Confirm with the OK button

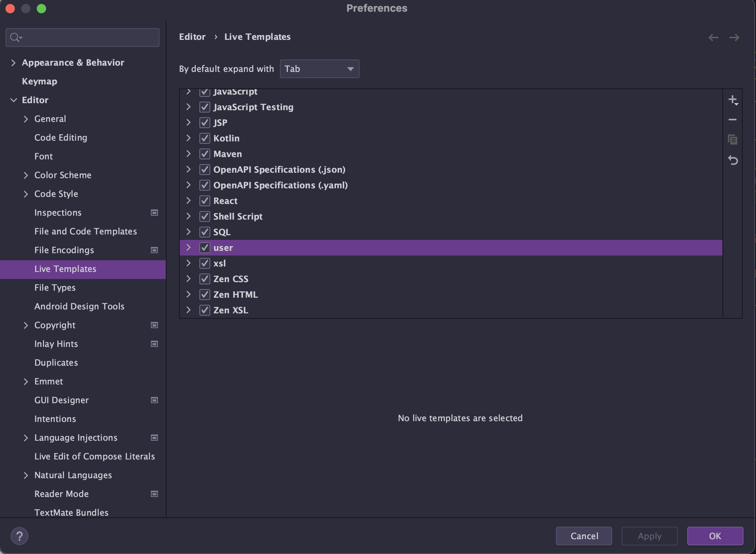click(715, 536)
